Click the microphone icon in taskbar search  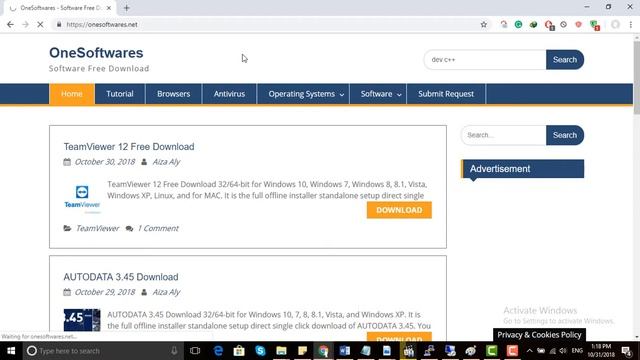pyautogui.click(x=174, y=351)
